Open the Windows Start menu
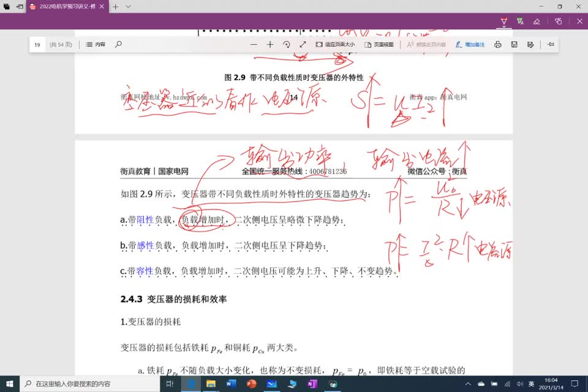The width and height of the screenshot is (588, 392). 10,384
